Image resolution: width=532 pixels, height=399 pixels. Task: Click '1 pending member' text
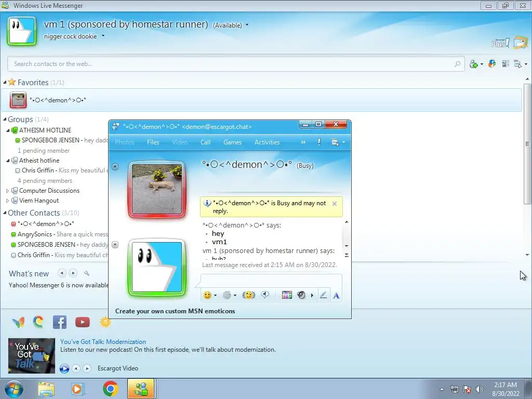point(44,150)
